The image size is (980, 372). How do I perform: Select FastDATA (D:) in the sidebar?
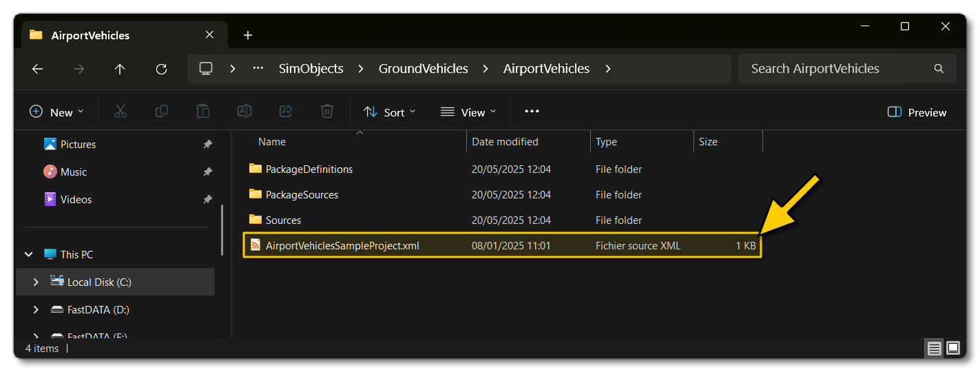98,310
